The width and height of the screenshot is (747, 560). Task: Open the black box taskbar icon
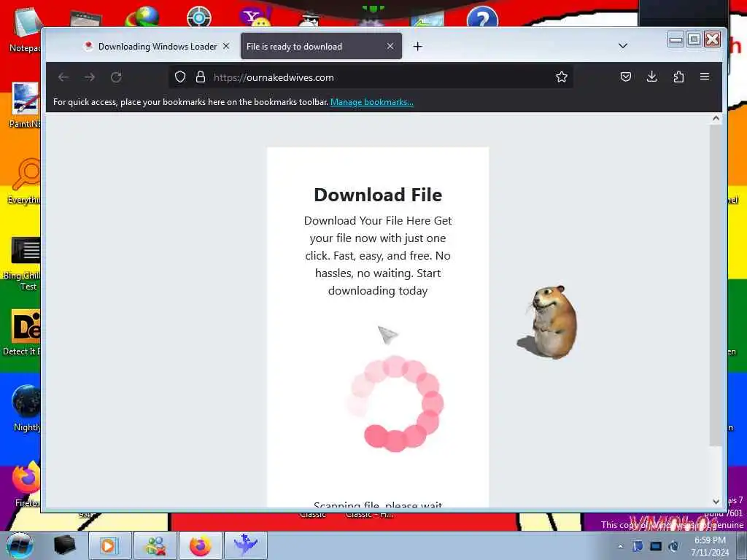pos(64,545)
